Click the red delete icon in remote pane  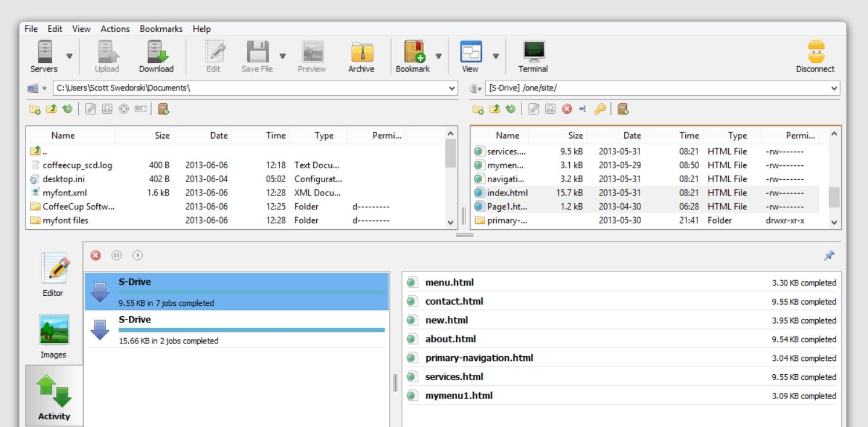point(567,109)
